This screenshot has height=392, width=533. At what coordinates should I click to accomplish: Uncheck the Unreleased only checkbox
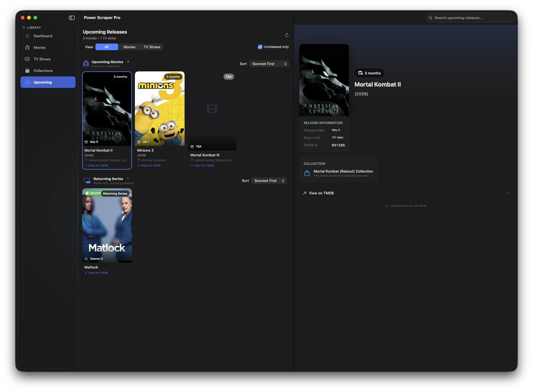click(260, 47)
